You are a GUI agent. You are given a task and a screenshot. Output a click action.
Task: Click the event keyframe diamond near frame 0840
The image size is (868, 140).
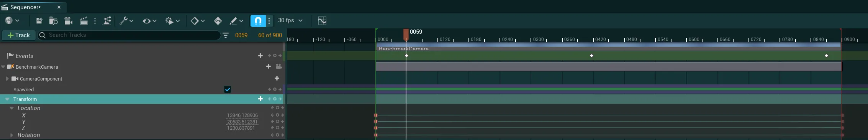click(x=826, y=56)
